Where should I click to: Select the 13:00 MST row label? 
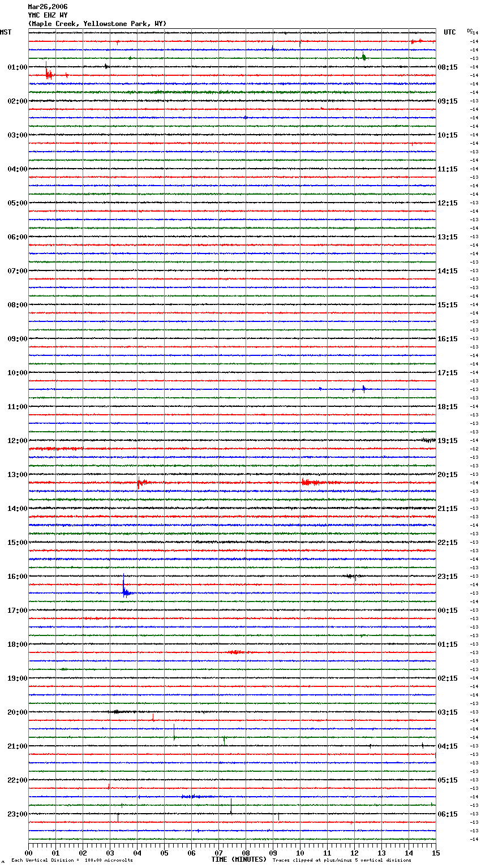click(17, 475)
